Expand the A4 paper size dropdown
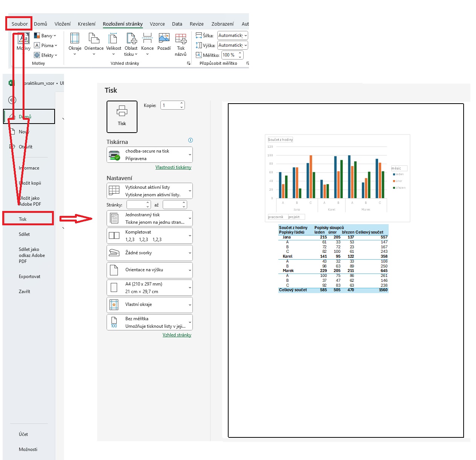476x460 pixels. (x=150, y=287)
